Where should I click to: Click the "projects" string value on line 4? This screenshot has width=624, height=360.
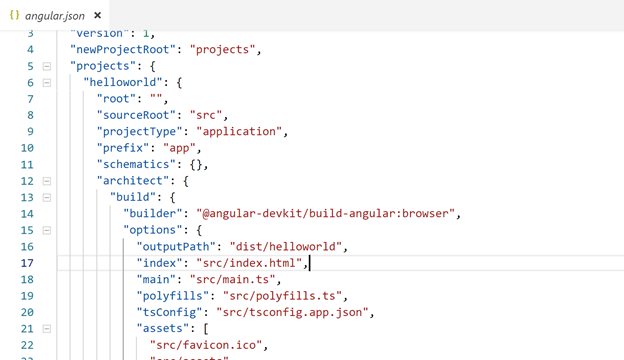click(x=222, y=50)
